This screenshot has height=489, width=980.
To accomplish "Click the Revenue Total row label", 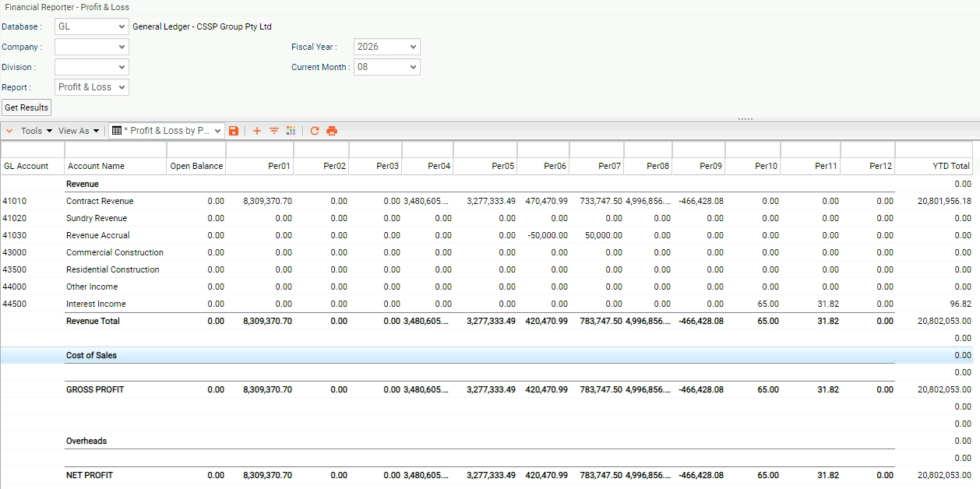I will 93,321.
